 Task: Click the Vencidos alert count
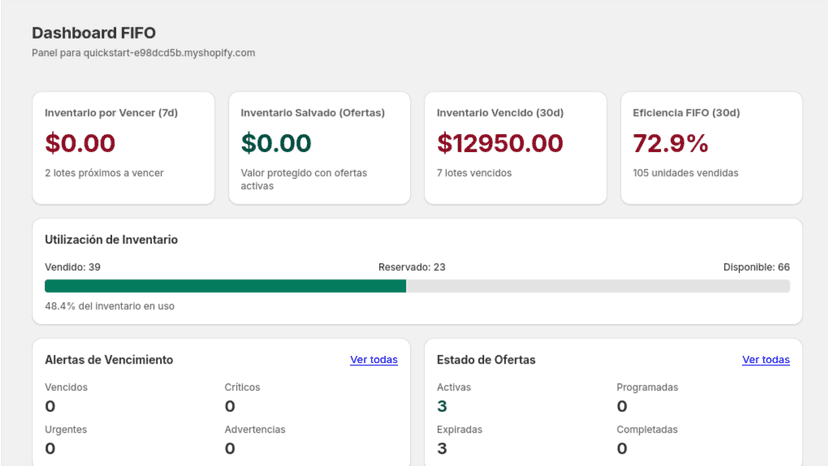(50, 406)
